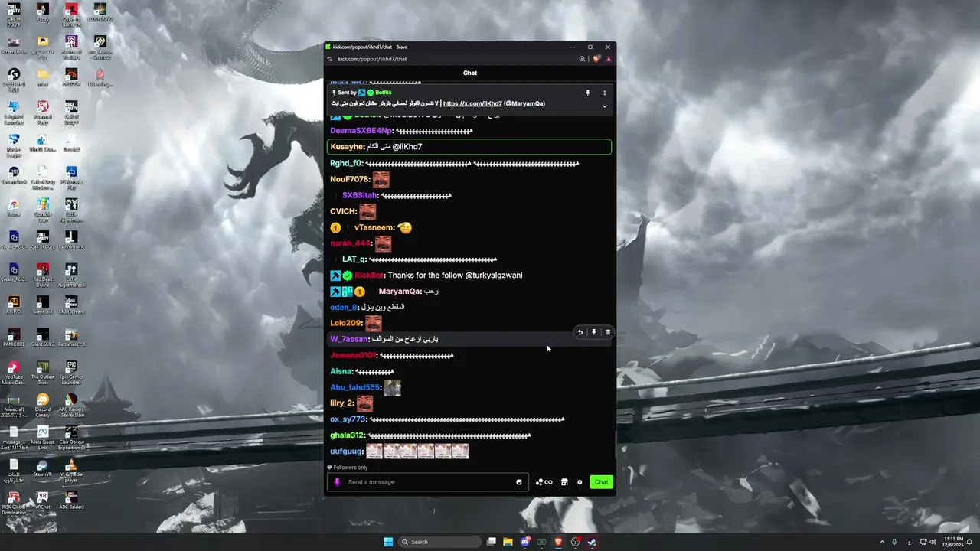980x551 pixels.
Task: Click username uufguug in chat
Action: tap(346, 452)
